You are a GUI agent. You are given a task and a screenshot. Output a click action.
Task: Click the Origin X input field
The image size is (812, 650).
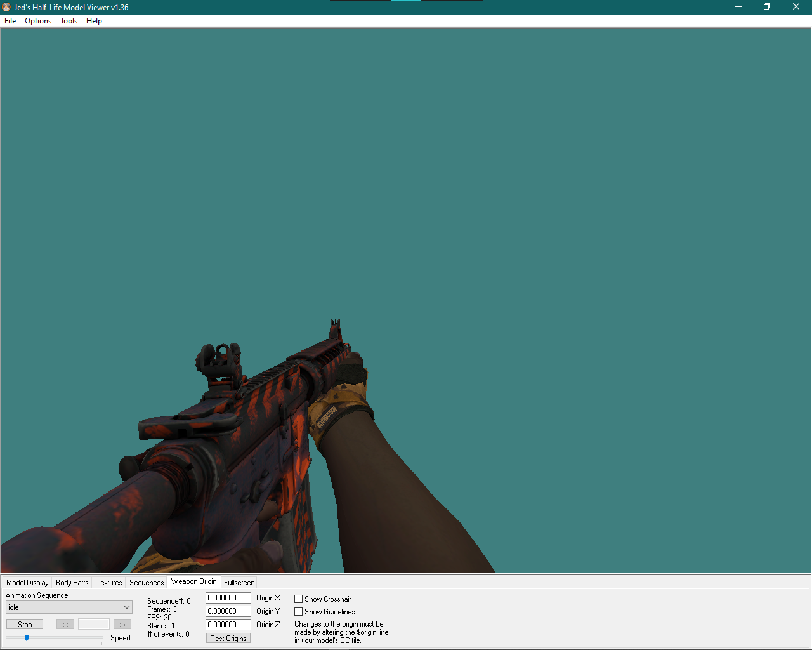(x=228, y=598)
